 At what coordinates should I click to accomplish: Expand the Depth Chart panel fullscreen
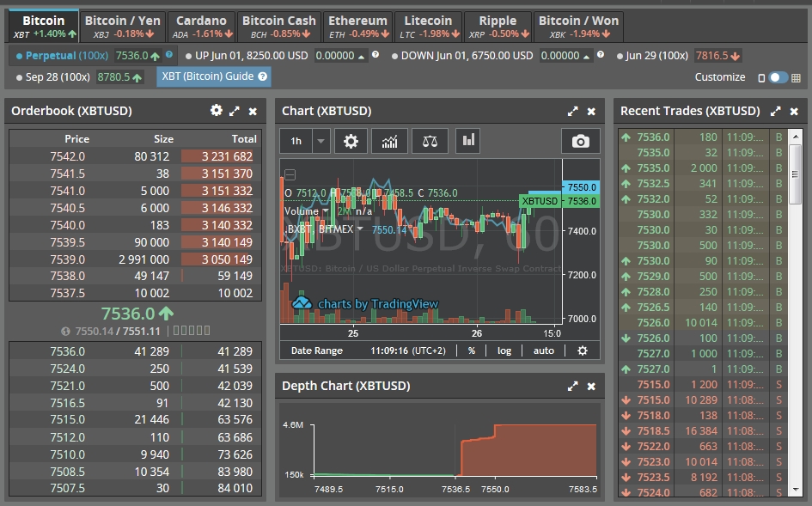pos(573,387)
